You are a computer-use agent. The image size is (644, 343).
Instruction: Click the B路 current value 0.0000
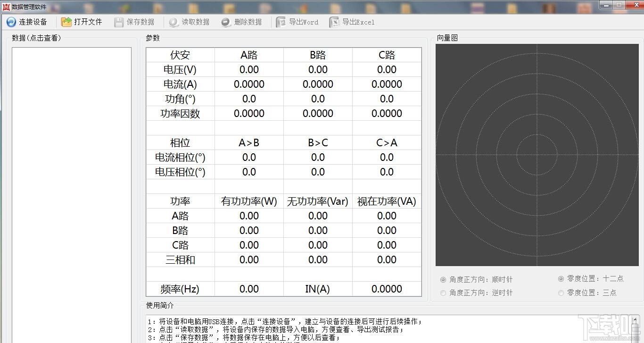pos(318,84)
